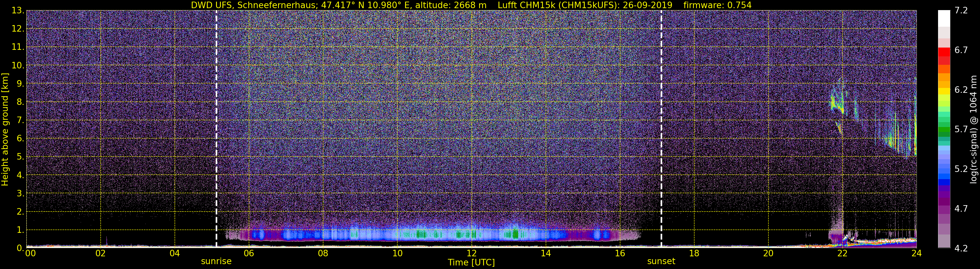Click the "Time [UTC]" axis label

(x=471, y=262)
